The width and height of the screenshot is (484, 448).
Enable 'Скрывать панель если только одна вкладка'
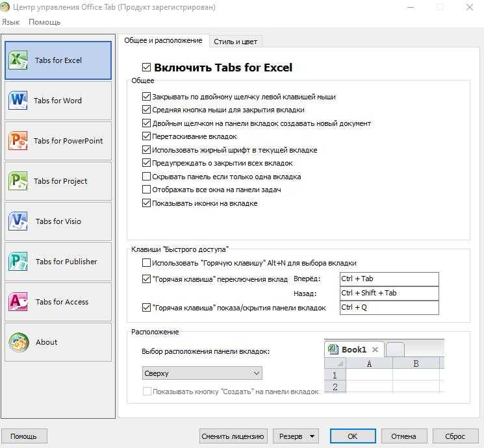tap(146, 176)
